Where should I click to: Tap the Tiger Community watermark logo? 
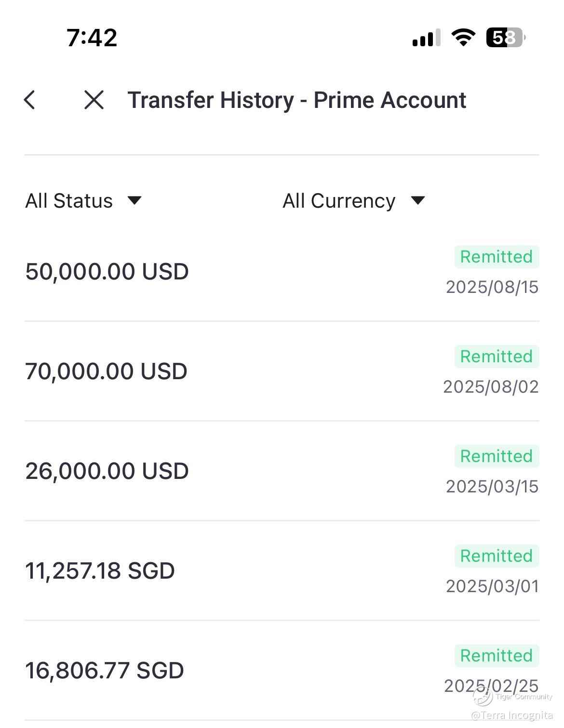click(x=483, y=695)
